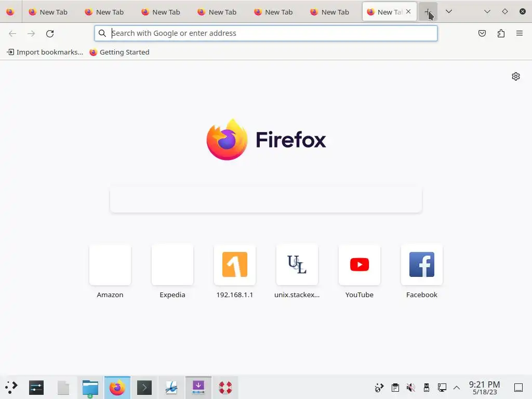Launch System Settings from taskbar

[x=36, y=388]
